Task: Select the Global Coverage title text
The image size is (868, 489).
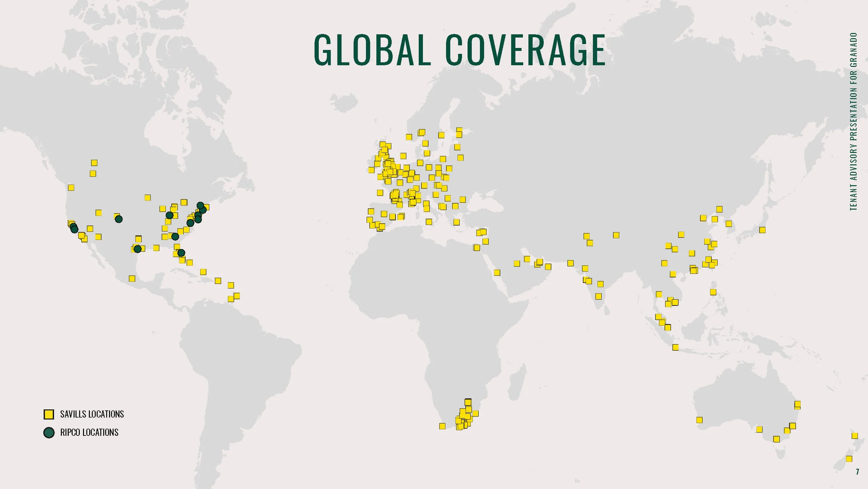Action: coord(460,50)
